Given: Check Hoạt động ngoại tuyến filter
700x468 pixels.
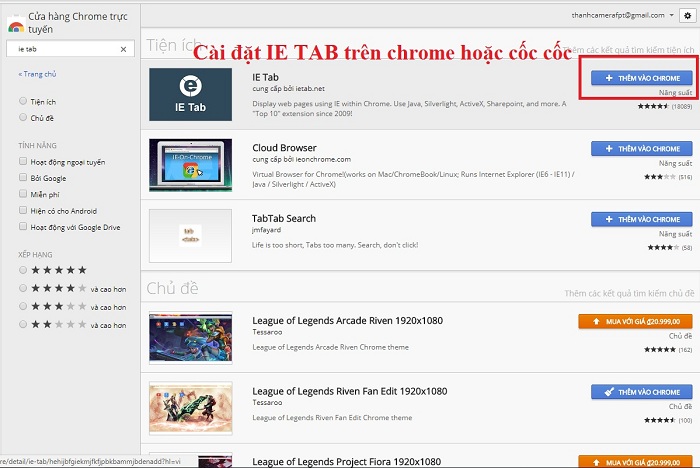Looking at the screenshot, I should click(23, 161).
